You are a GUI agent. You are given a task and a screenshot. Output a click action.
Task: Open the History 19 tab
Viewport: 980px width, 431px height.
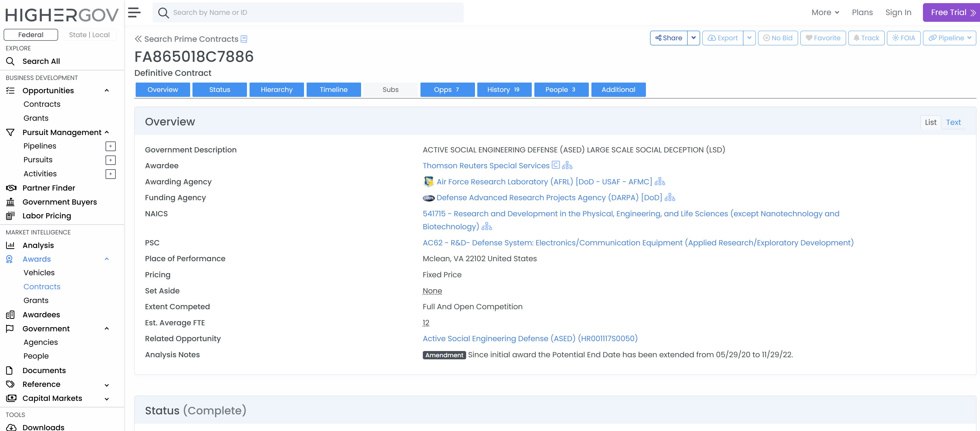[505, 90]
